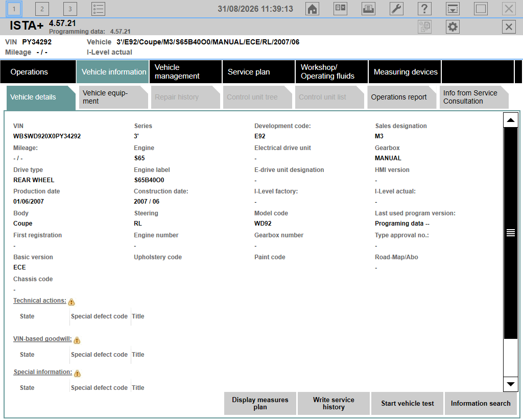Click development code E92
This screenshot has height=420, width=523.
coord(260,136)
